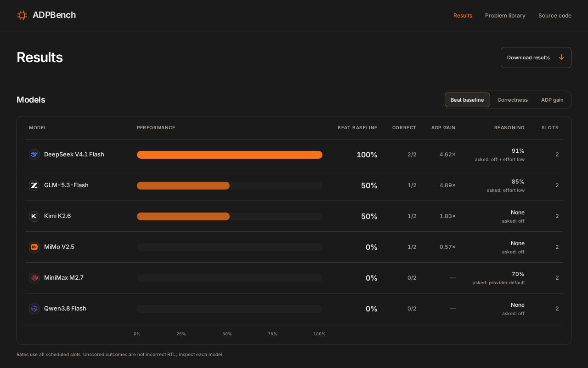
Task: Click the 'asked: off + effort low' note
Action: click(x=500, y=160)
